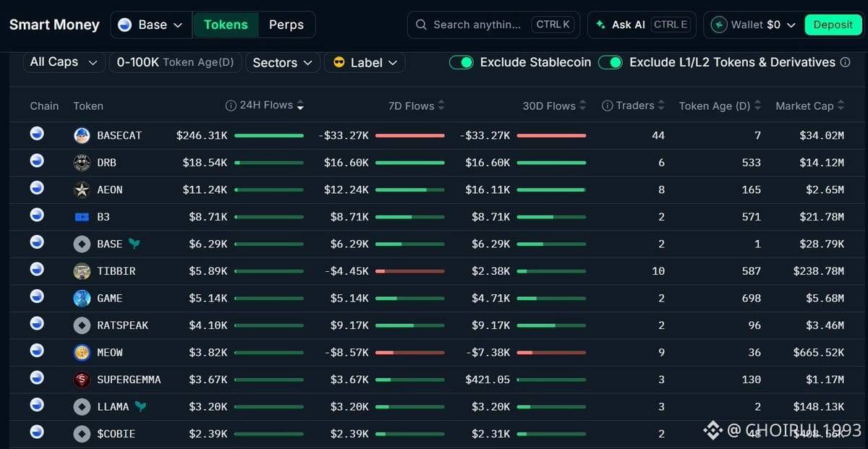
Task: Select the Tokens tab
Action: click(x=226, y=25)
